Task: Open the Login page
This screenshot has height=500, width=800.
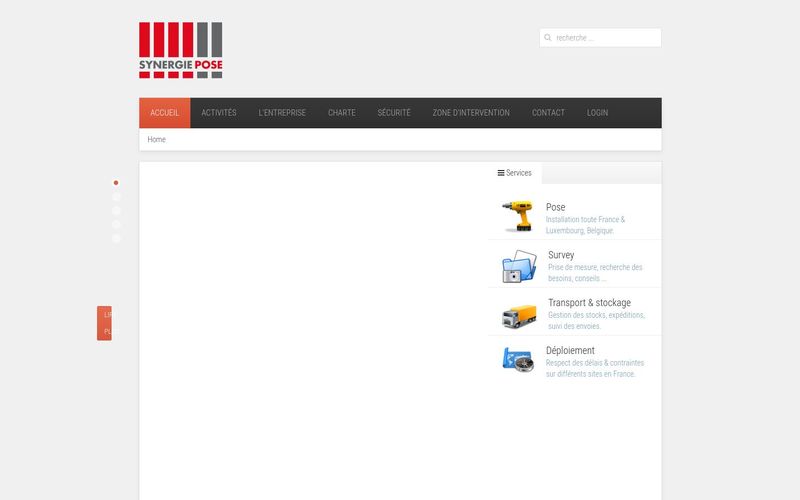Action: pyautogui.click(x=597, y=113)
